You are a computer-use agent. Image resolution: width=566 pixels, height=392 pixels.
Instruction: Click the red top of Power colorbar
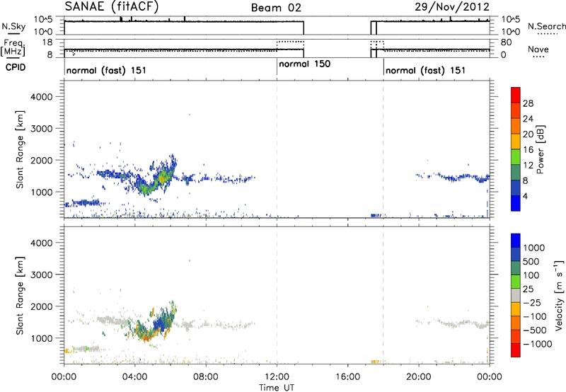pyautogui.click(x=516, y=95)
